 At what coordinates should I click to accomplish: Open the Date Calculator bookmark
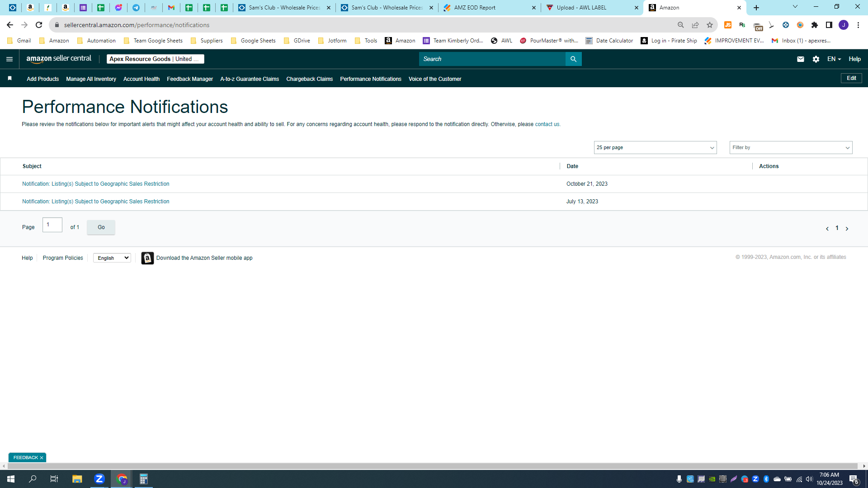[x=609, y=41]
